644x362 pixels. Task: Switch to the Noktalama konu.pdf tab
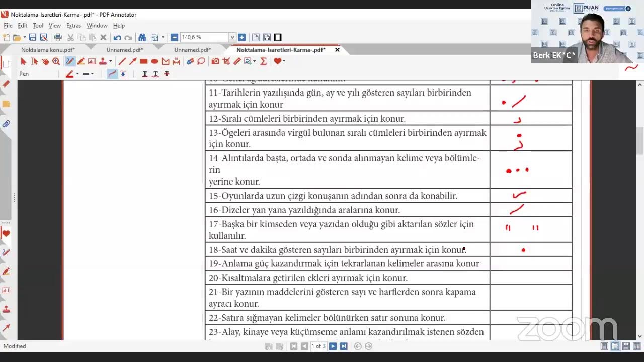(48, 50)
